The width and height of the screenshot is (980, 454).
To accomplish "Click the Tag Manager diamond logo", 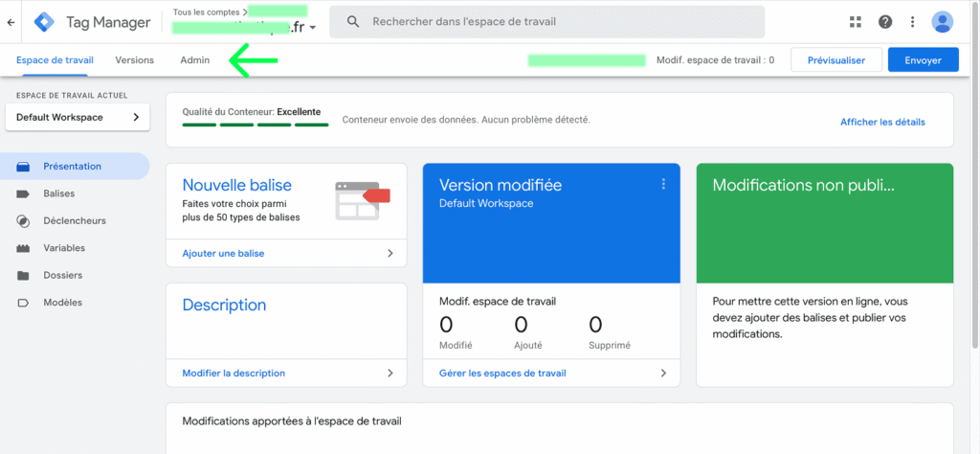I will click(44, 23).
